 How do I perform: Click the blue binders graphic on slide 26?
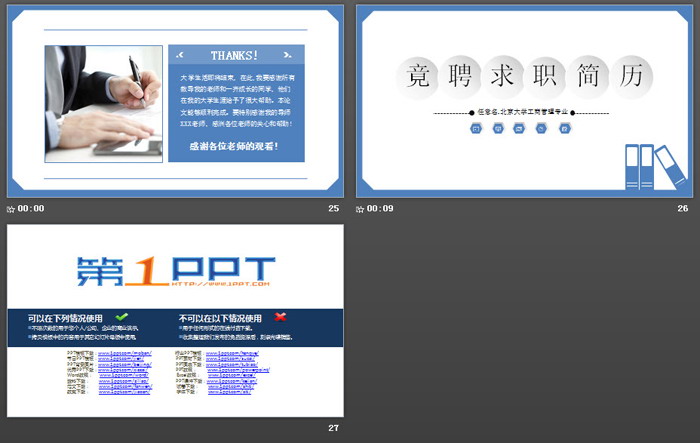pyautogui.click(x=655, y=167)
